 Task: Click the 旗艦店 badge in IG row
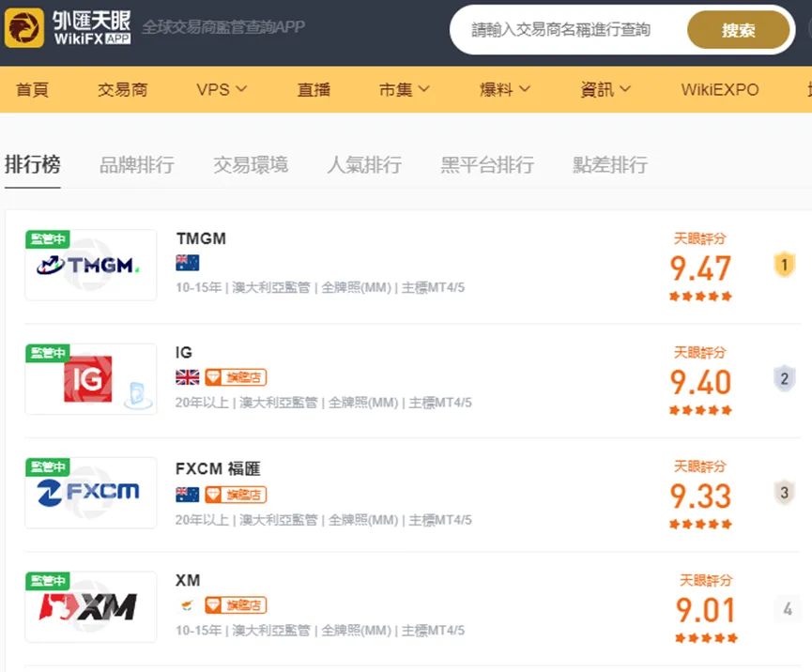(236, 377)
